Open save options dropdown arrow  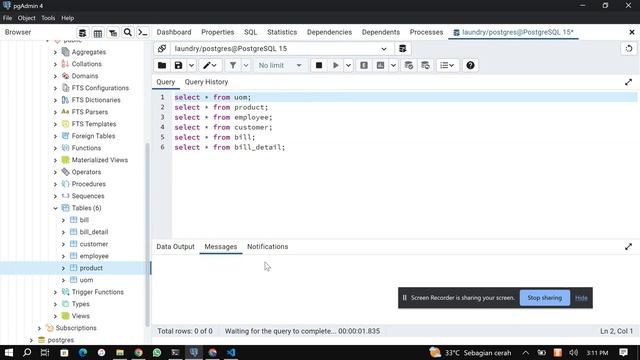191,65
